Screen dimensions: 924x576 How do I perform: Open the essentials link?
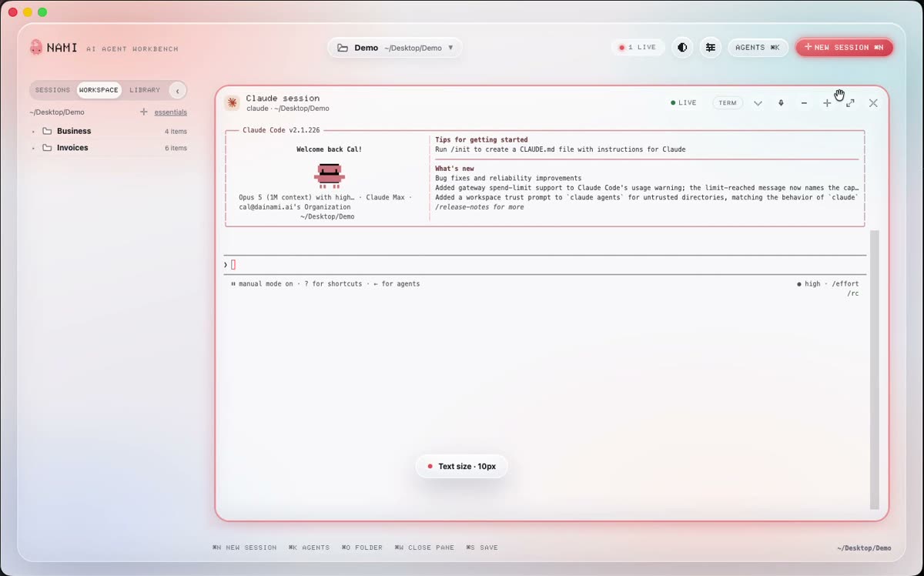(x=170, y=112)
